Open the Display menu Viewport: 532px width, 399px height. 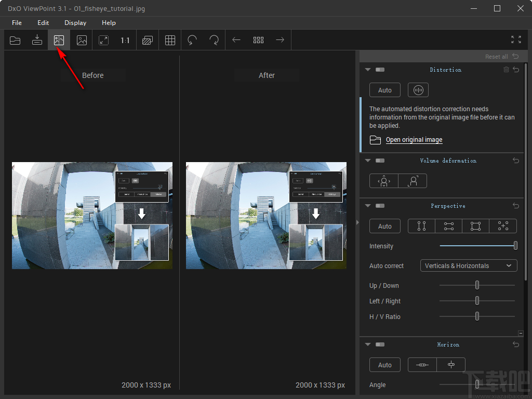point(75,23)
